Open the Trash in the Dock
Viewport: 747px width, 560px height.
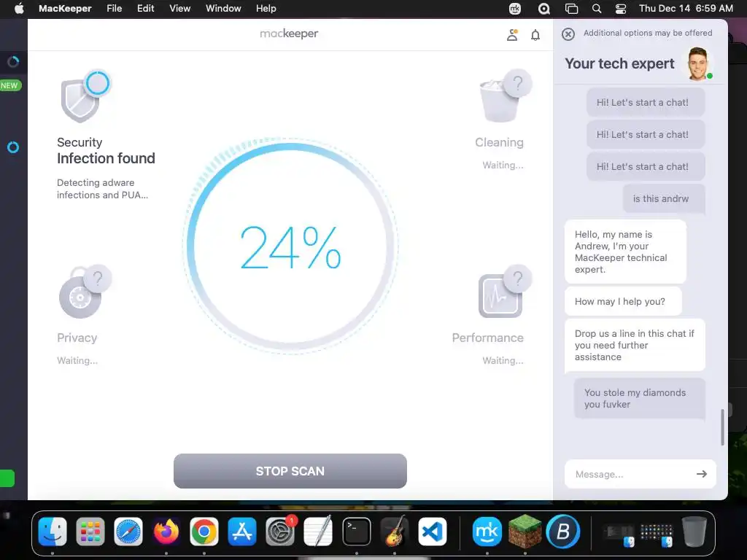694,532
